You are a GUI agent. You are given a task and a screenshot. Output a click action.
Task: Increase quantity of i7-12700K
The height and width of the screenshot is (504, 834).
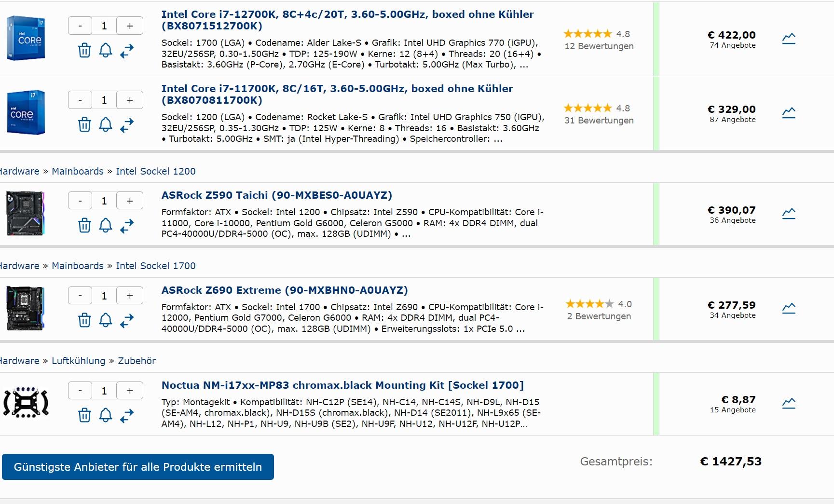[130, 26]
